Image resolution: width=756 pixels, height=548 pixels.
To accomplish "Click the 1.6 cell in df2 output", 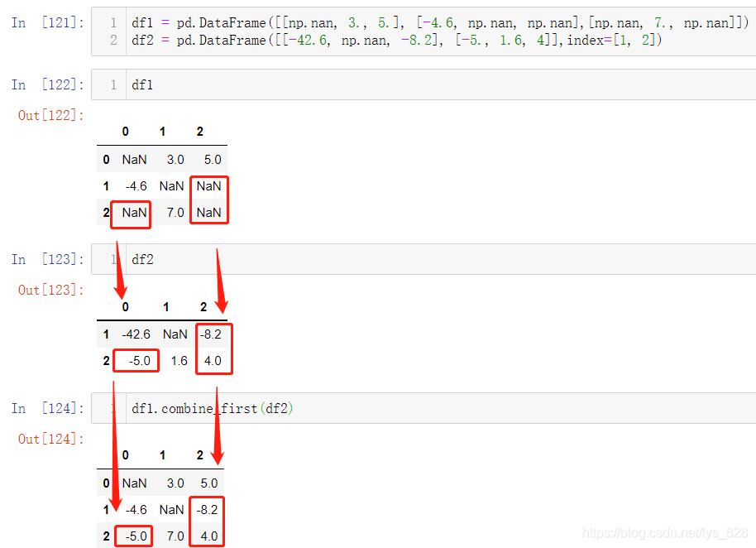I will pos(179,361).
